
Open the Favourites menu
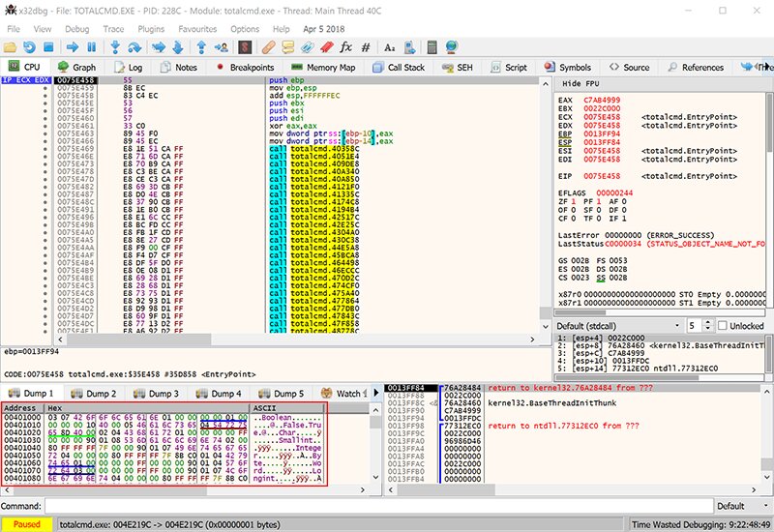(x=197, y=29)
